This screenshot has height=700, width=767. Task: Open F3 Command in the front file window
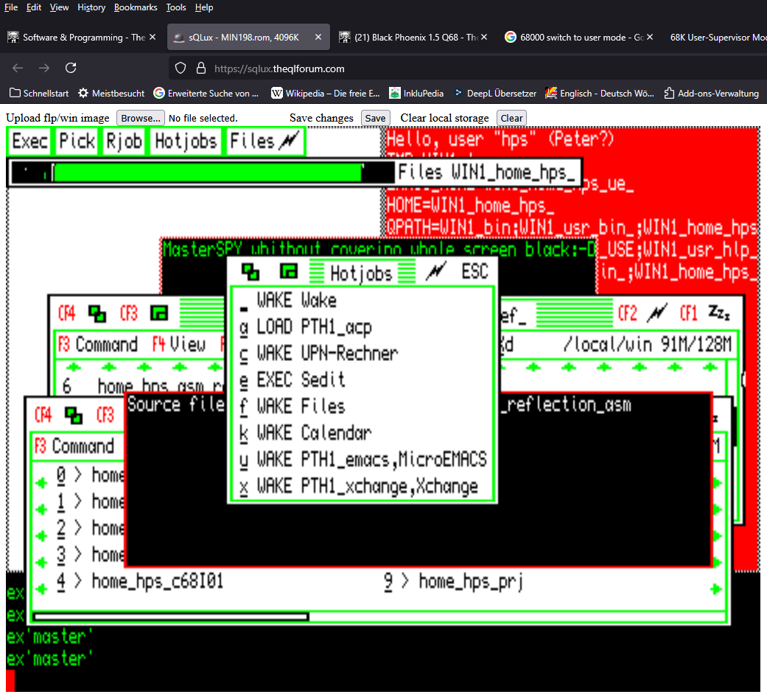coord(74,446)
